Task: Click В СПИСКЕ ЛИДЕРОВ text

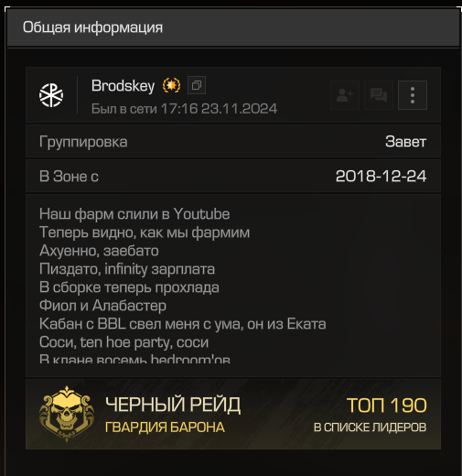Action: pos(370,427)
